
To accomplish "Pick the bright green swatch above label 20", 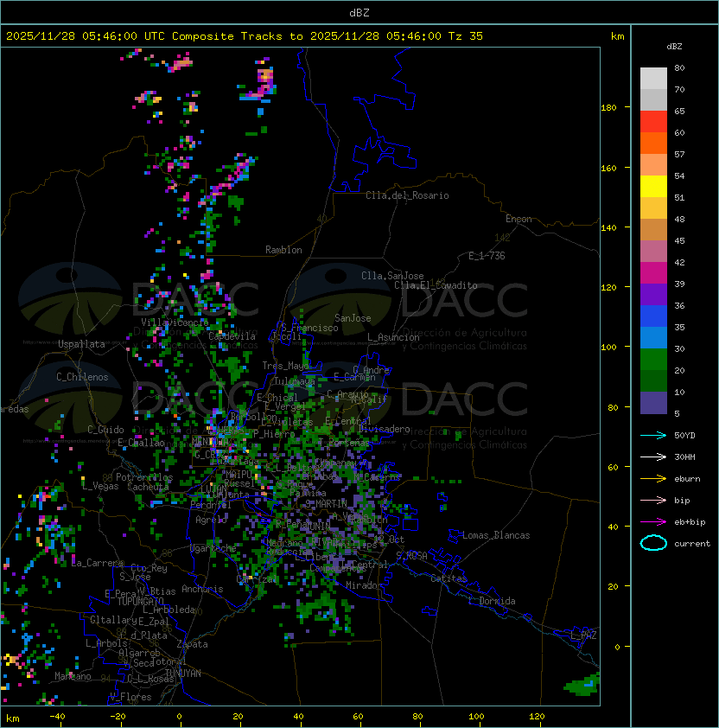I will pos(653,360).
